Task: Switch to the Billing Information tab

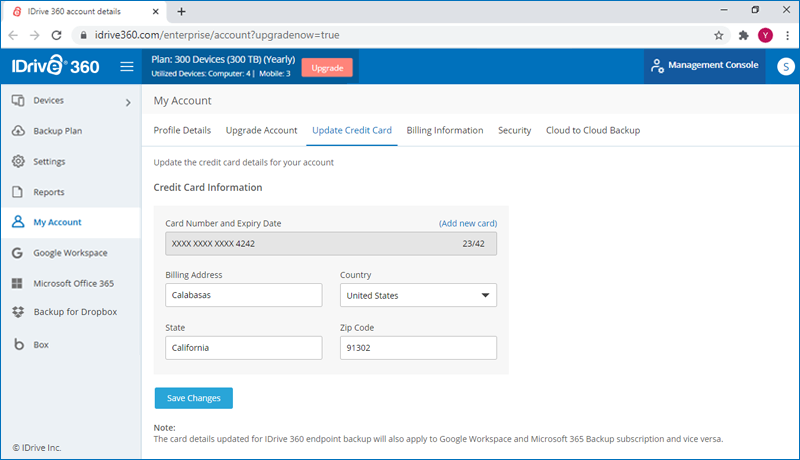Action: (x=445, y=130)
